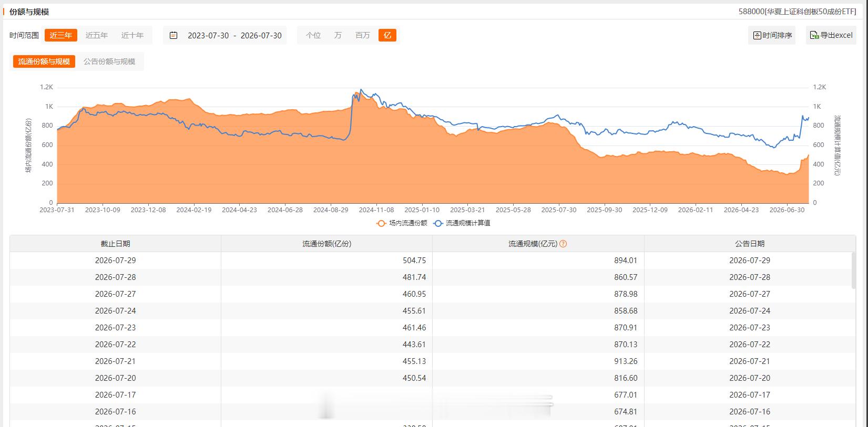This screenshot has height=427, width=868.
Task: Click share value 461.46
Action: click(x=414, y=328)
